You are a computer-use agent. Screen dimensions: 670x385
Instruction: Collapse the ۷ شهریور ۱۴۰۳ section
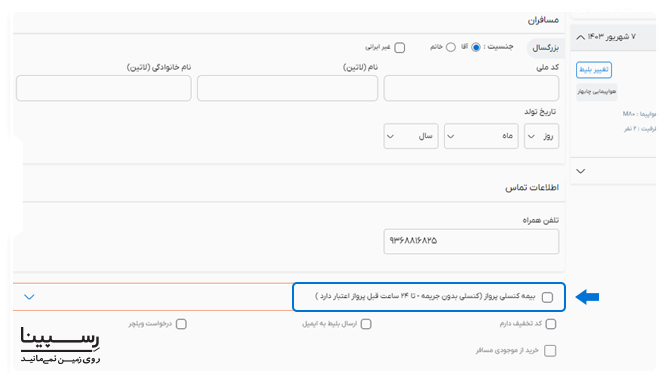[x=580, y=37]
